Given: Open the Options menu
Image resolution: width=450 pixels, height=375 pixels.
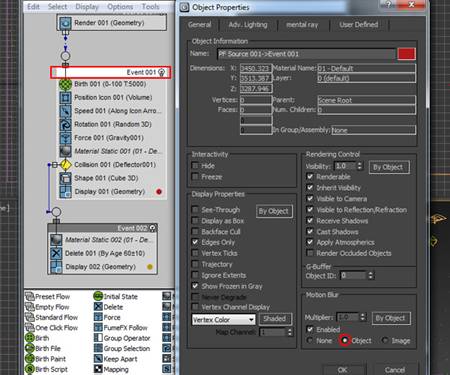Looking at the screenshot, I should tap(120, 6).
